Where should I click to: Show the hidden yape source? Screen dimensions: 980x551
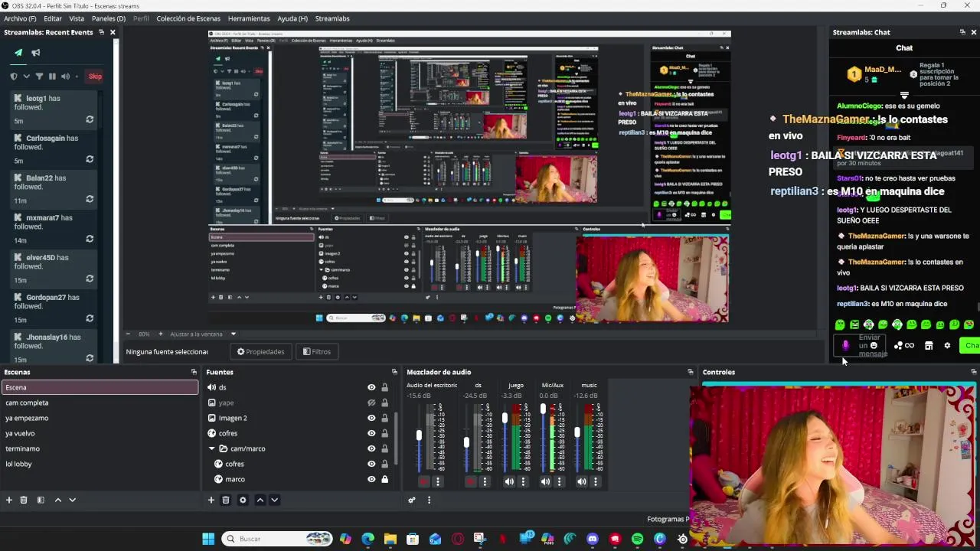coord(371,403)
